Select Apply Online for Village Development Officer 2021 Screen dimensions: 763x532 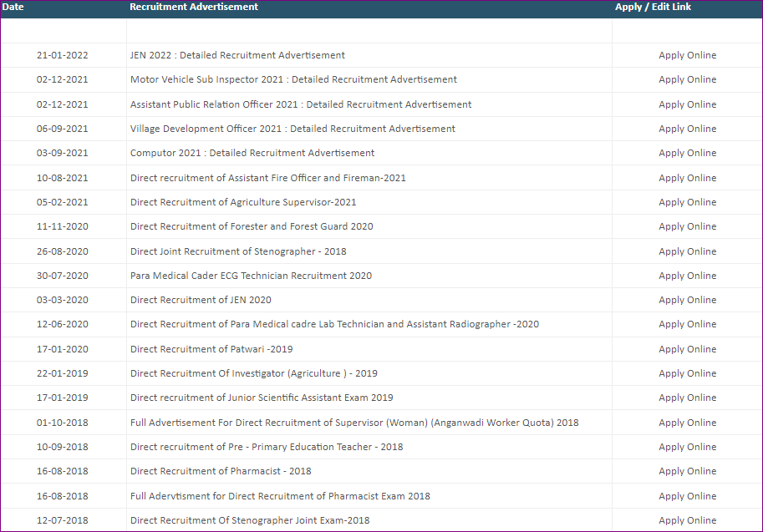pos(687,129)
